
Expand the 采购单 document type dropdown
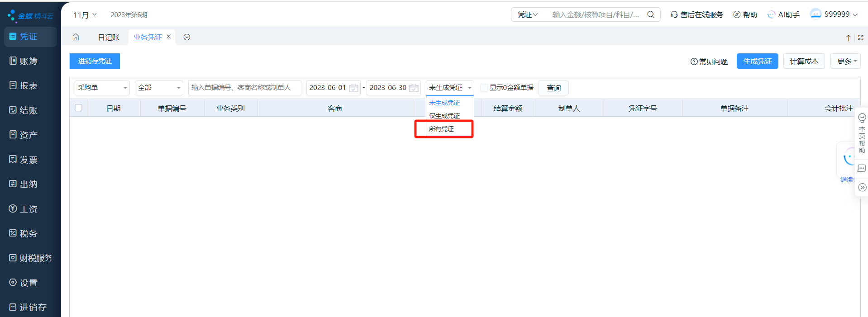tap(102, 88)
